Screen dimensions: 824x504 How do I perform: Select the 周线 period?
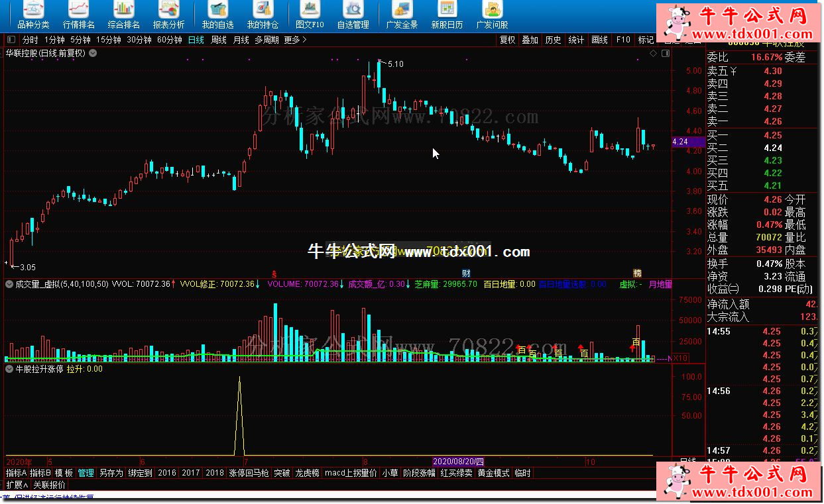click(219, 40)
